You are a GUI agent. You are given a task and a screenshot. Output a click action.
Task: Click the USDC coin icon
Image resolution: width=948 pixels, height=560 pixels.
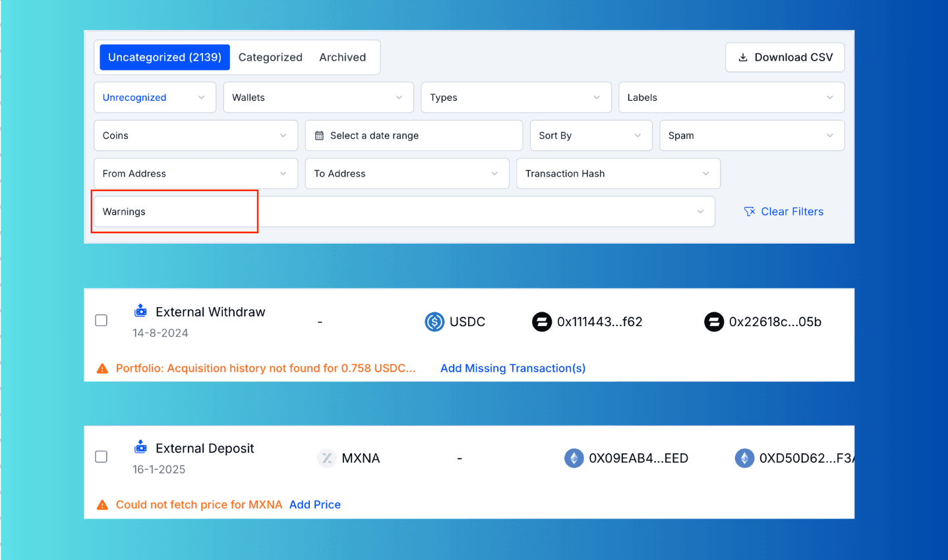pos(434,322)
